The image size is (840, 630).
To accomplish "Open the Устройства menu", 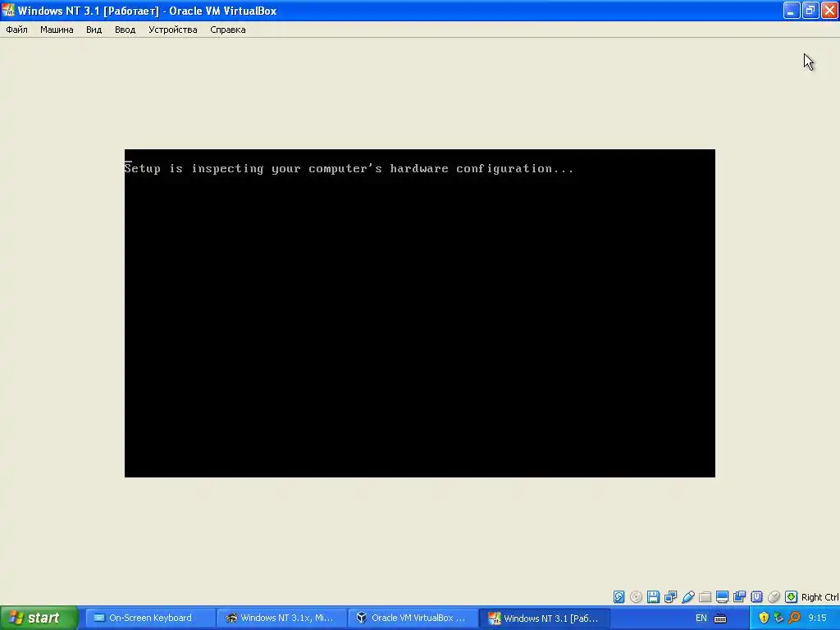I will point(172,30).
